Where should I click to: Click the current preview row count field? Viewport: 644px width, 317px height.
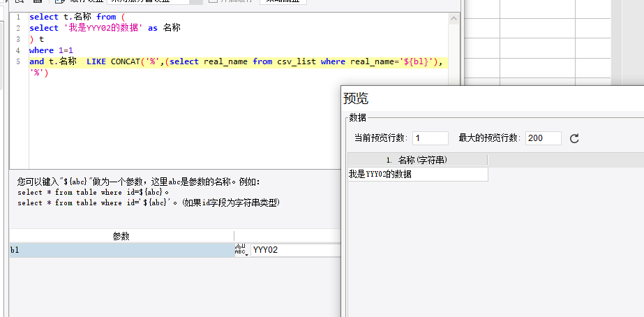[430, 138]
